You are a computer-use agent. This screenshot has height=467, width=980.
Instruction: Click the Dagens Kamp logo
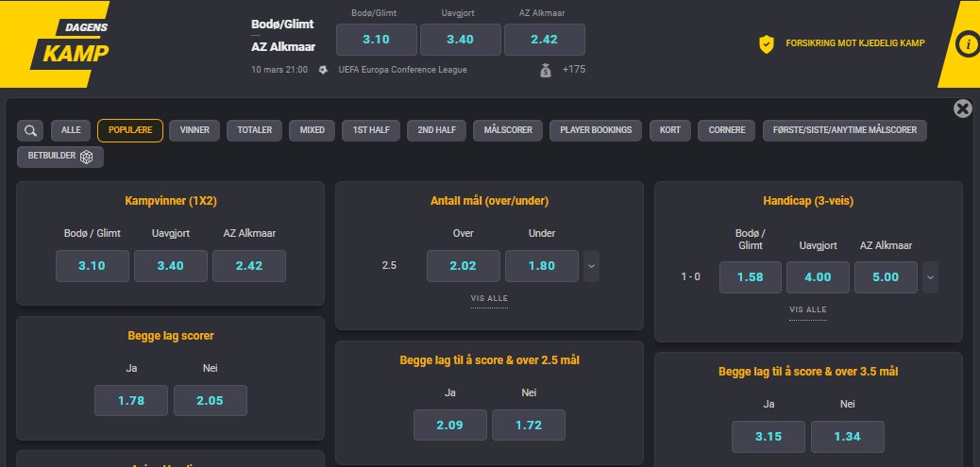click(70, 43)
